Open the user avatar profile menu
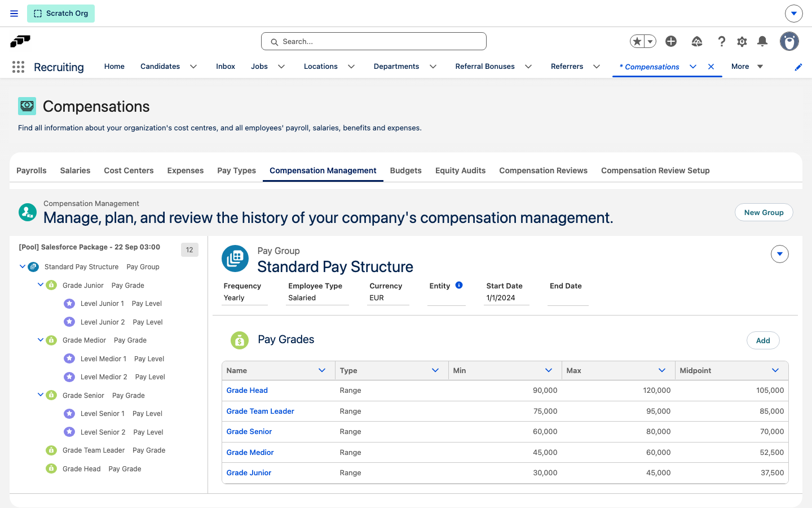Image resolution: width=812 pixels, height=508 pixels. 789,41
